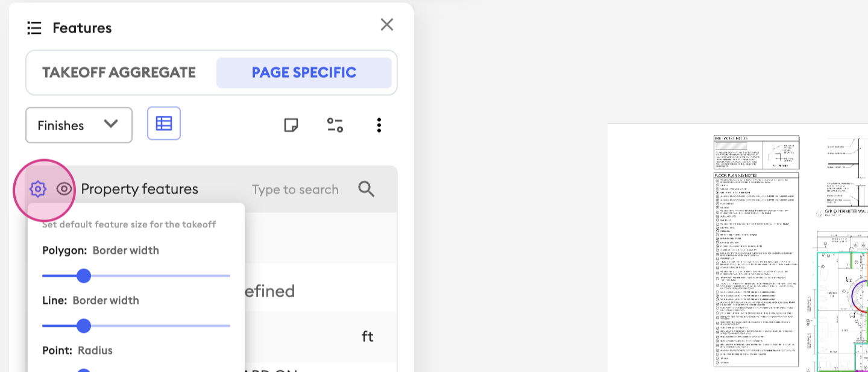This screenshot has width=868, height=372.
Task: Expand the Finishes dropdown
Action: point(79,125)
